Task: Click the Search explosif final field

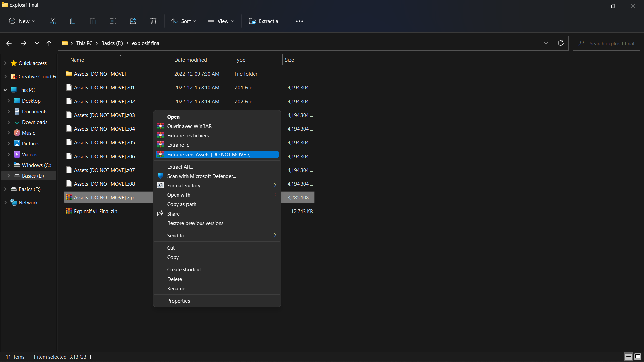Action: coord(611,43)
